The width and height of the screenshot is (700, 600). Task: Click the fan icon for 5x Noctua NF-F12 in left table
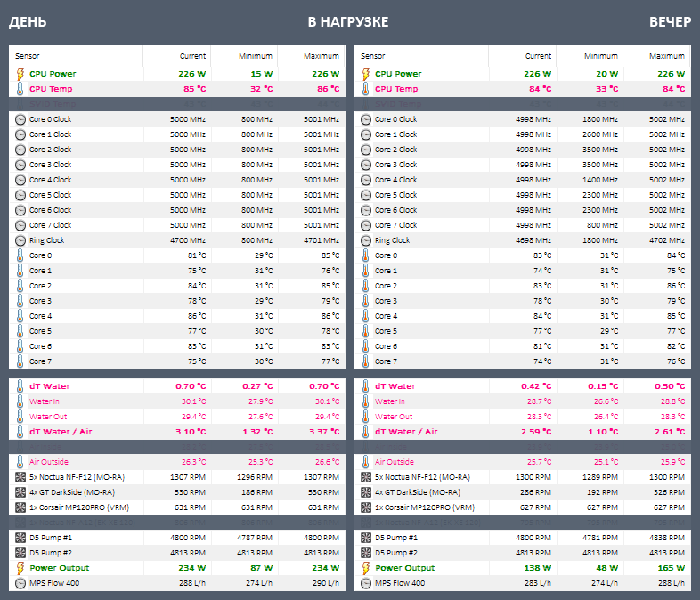(20, 477)
